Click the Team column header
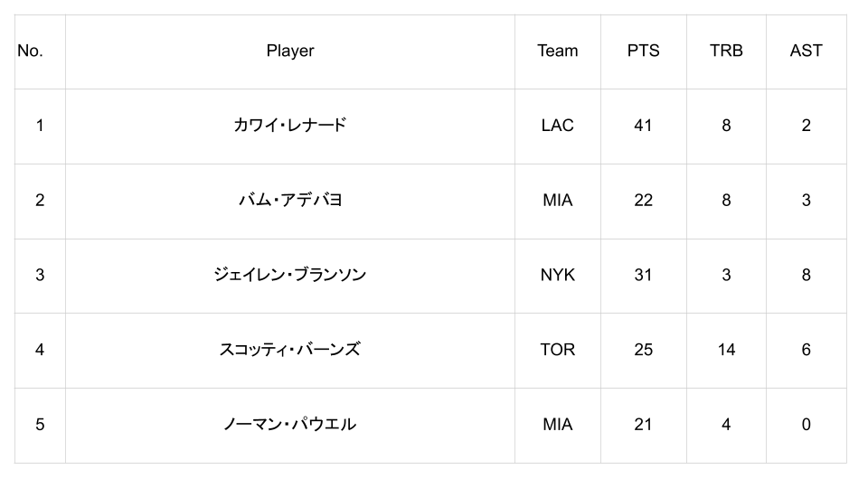This screenshot has height=488, width=868. [557, 51]
